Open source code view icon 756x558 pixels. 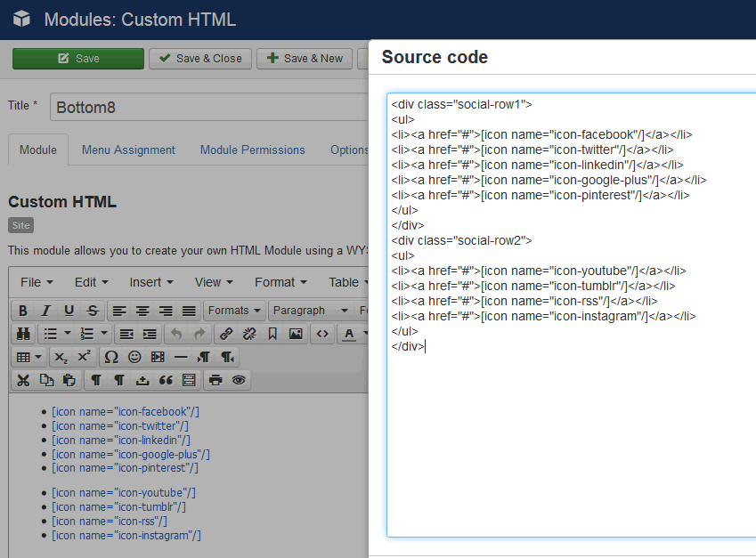coord(322,334)
